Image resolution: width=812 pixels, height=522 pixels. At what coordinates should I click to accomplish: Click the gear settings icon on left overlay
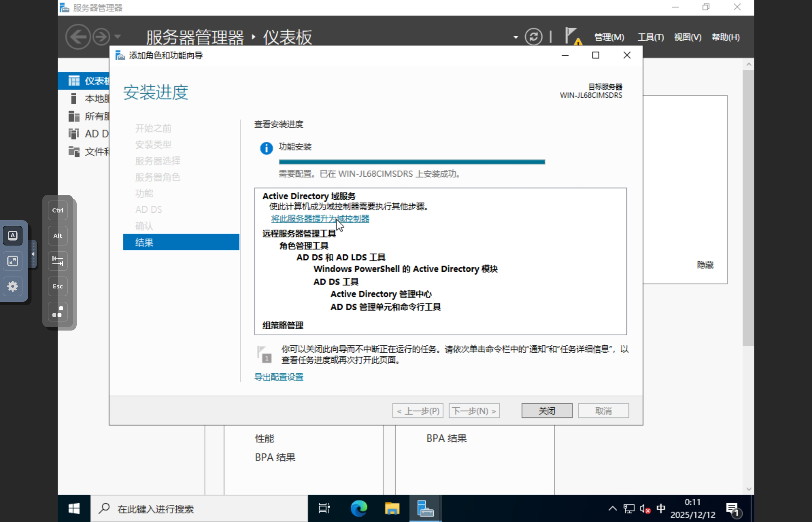pos(13,286)
